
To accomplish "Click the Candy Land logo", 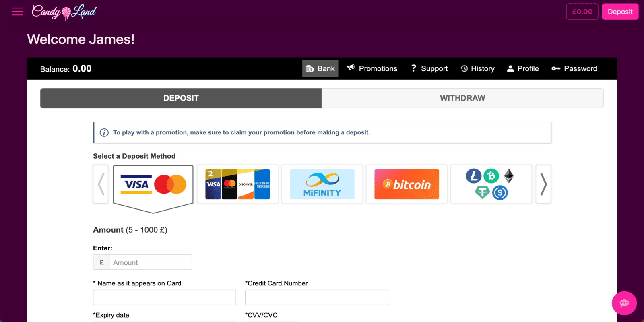I will (x=64, y=12).
